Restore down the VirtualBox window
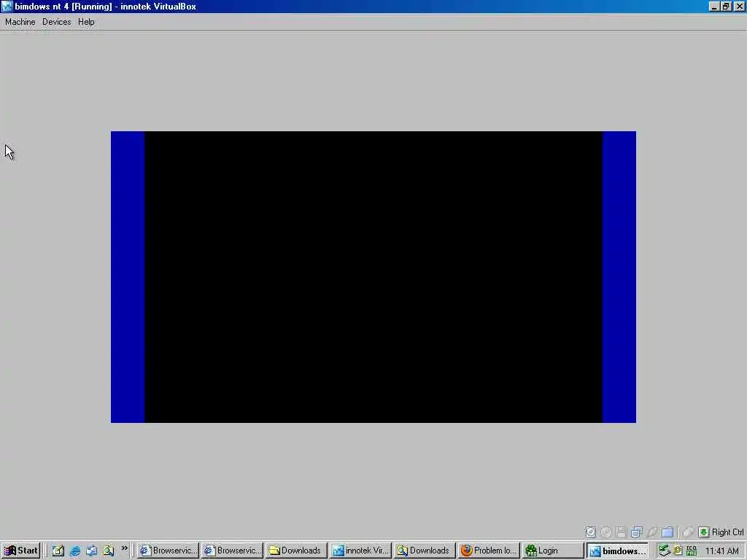 [726, 7]
